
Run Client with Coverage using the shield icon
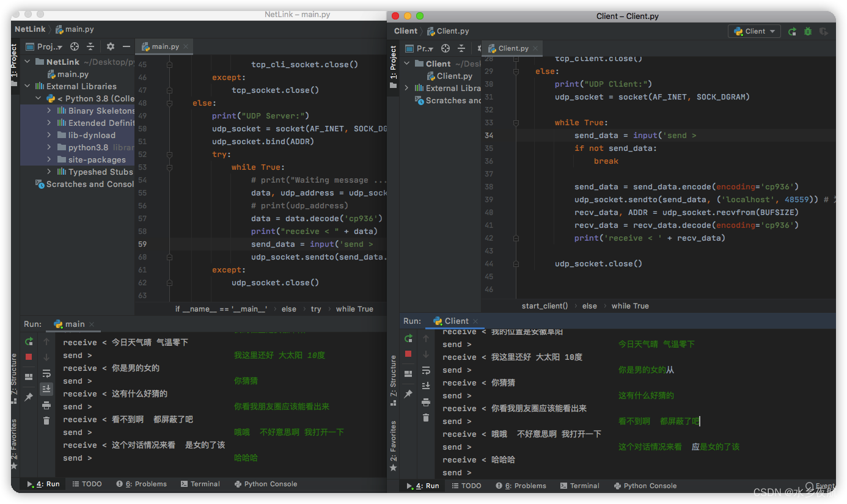coord(824,31)
